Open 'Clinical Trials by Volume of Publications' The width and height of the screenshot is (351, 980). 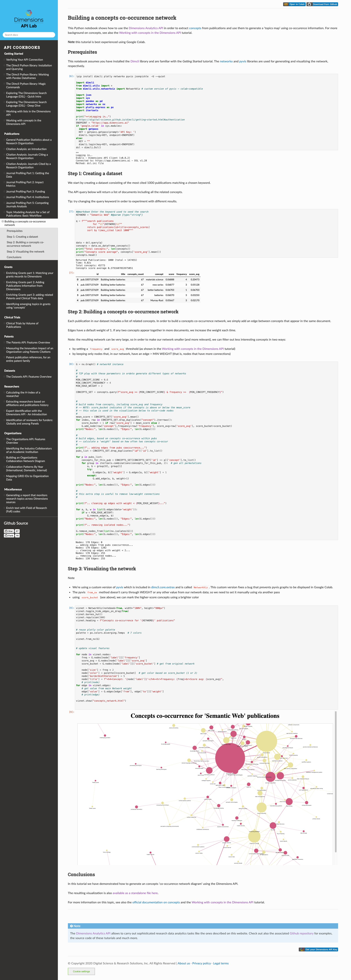click(x=22, y=325)
